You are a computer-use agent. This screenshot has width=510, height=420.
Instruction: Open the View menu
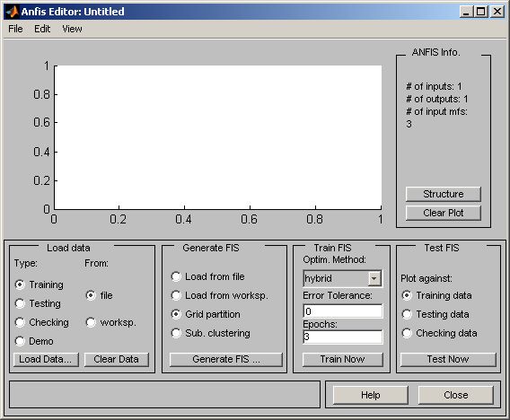(x=72, y=29)
